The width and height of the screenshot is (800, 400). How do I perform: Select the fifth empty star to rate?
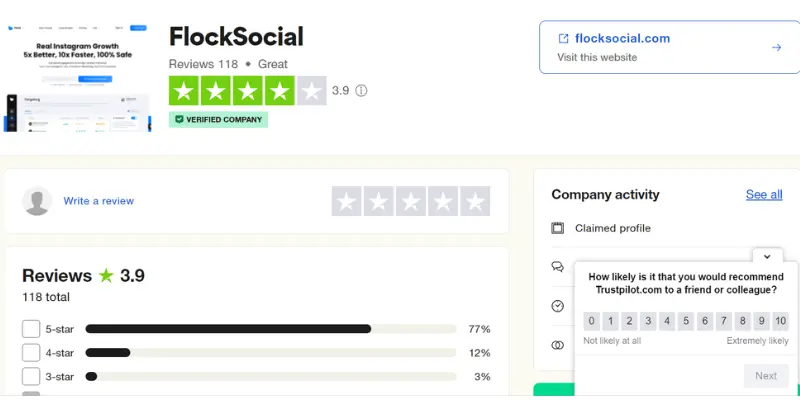coord(475,201)
